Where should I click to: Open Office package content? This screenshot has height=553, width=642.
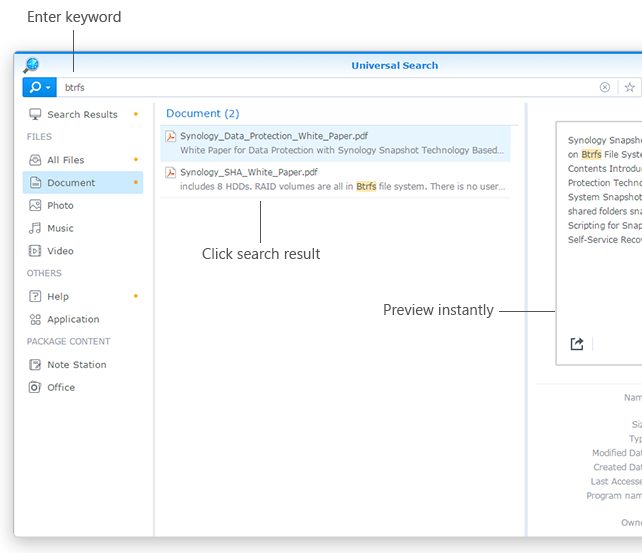pyautogui.click(x=83, y=387)
